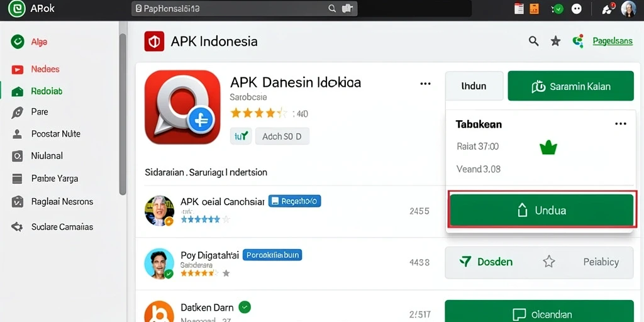
Task: Click the 4438 count text
Action: click(419, 262)
